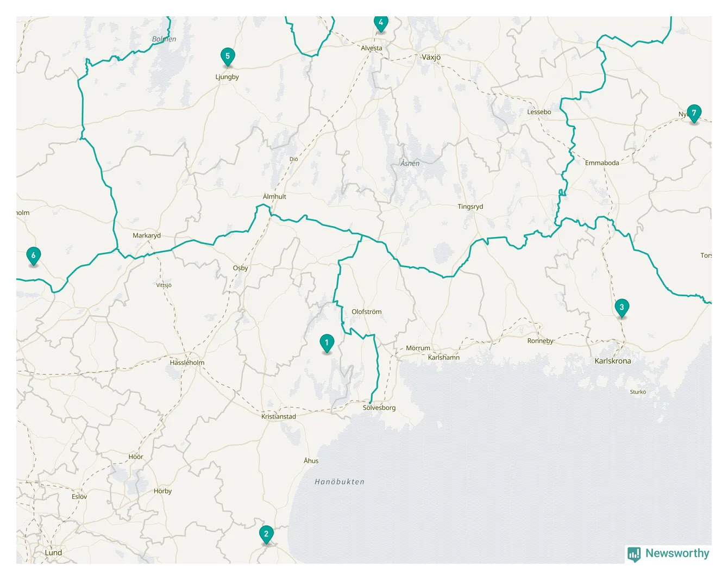Click map marker number 4 above Alvesta
728x580 pixels.
click(381, 23)
